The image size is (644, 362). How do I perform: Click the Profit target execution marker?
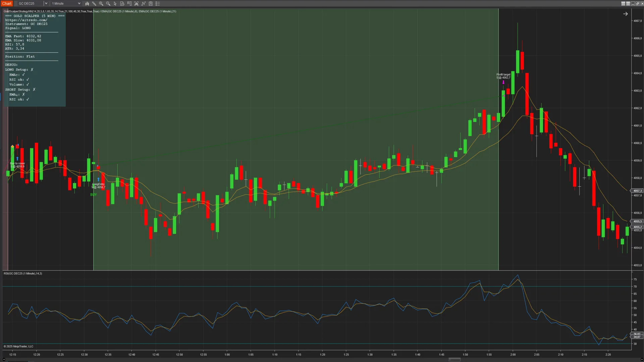tap(503, 82)
